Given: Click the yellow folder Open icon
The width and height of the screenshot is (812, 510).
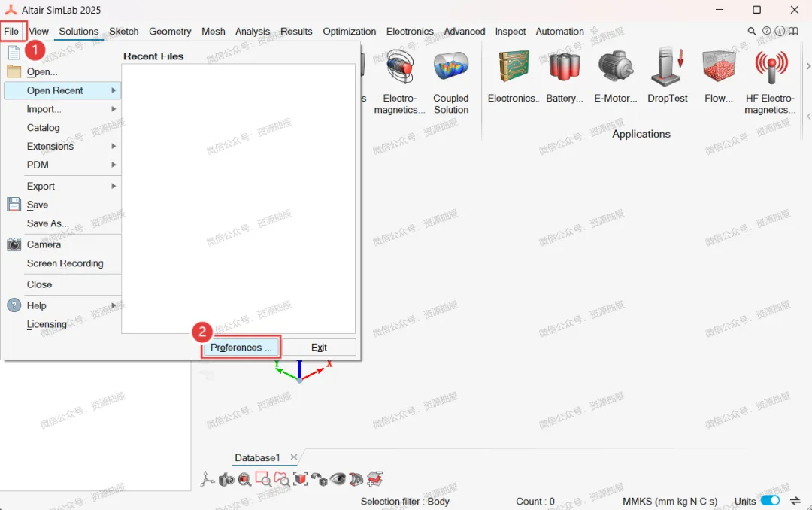Looking at the screenshot, I should (x=14, y=71).
